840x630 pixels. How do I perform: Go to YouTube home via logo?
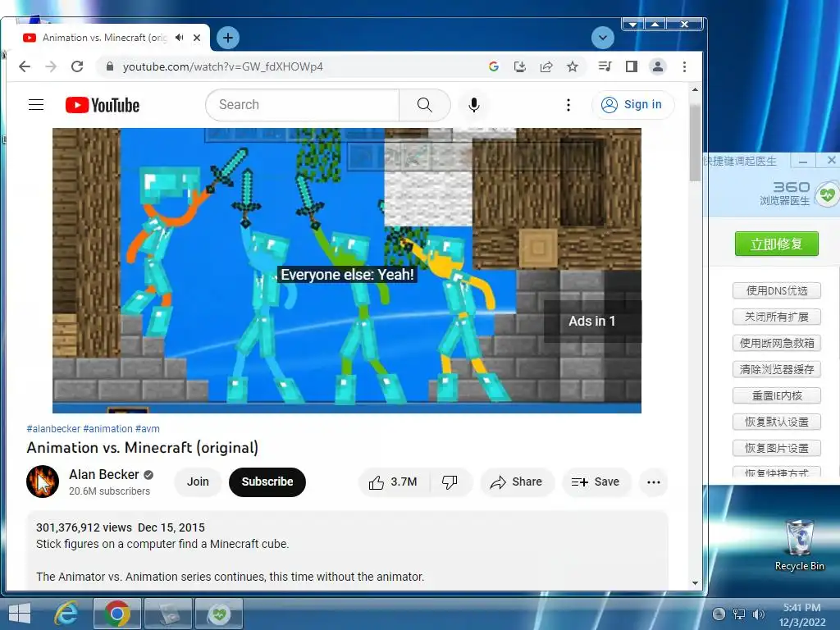(103, 105)
